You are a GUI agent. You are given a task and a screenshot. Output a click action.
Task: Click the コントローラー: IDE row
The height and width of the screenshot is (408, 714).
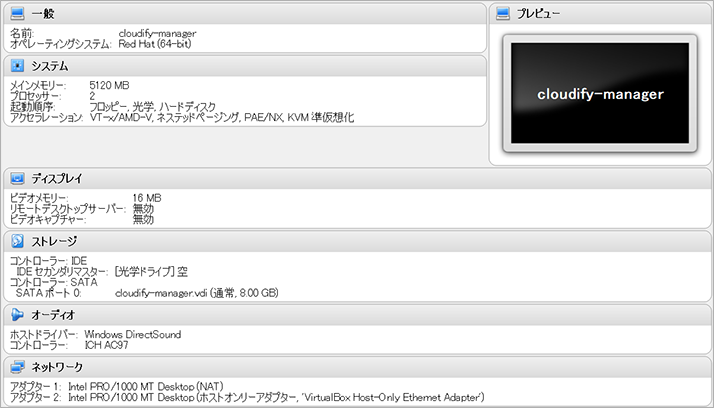click(x=48, y=261)
